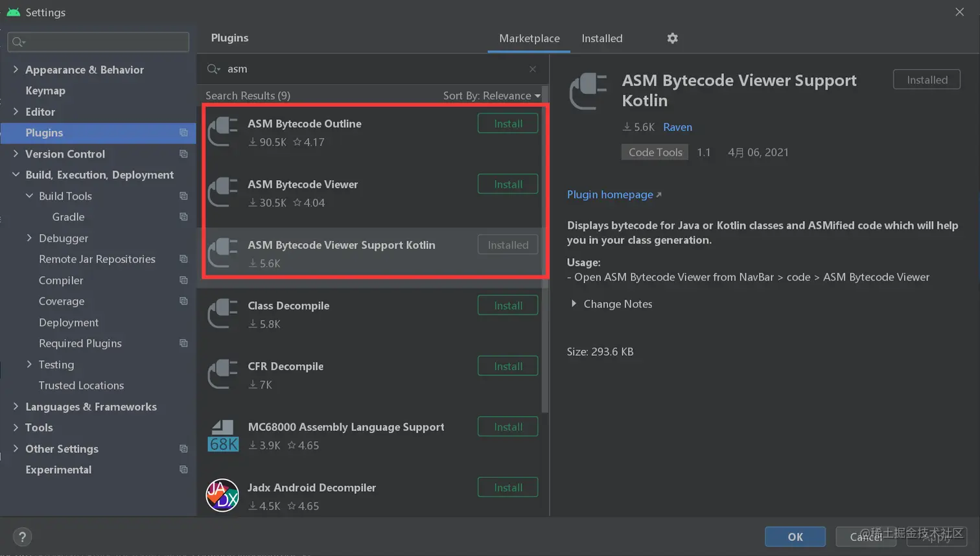Collapse the Build, Execution, Deployment node

[x=16, y=175]
